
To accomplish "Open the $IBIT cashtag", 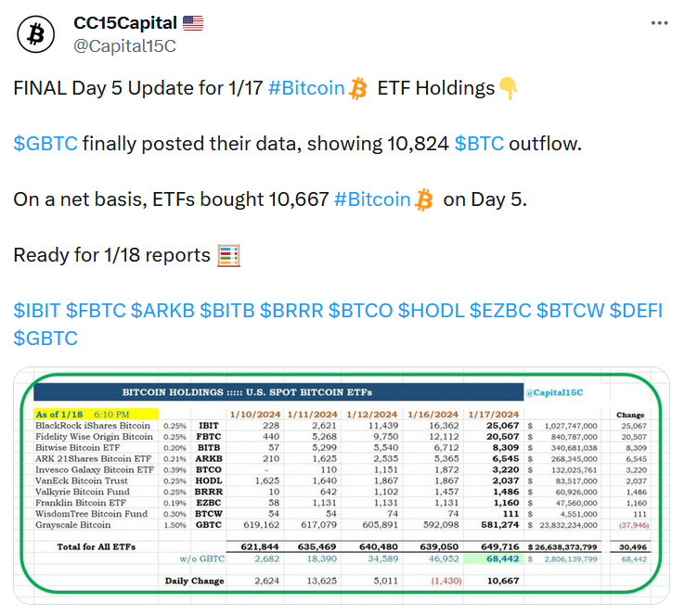I will pyautogui.click(x=37, y=311).
